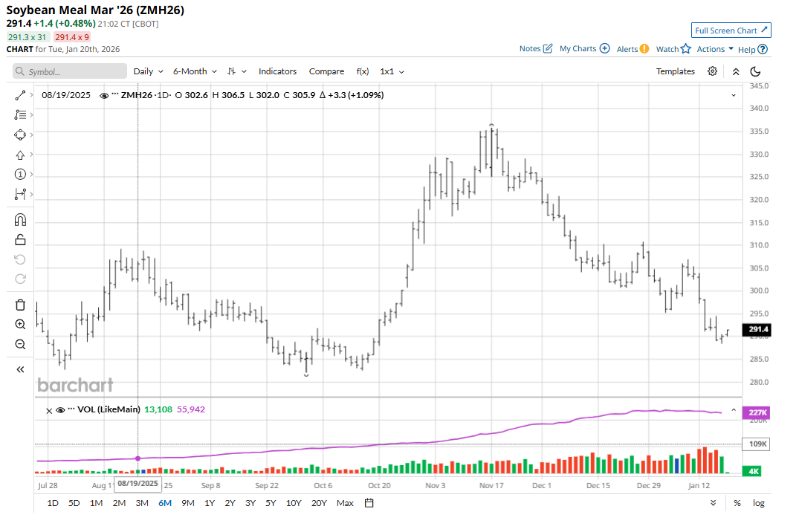The width and height of the screenshot is (799, 532).
Task: Select the trend line drawing tool
Action: tap(20, 95)
